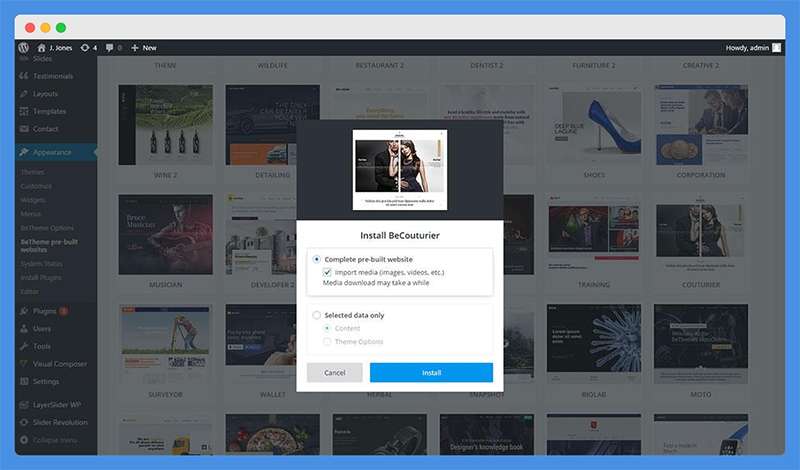Viewport: 800px width, 470px height.
Task: Select the Musician website thumbnail
Action: 166,235
